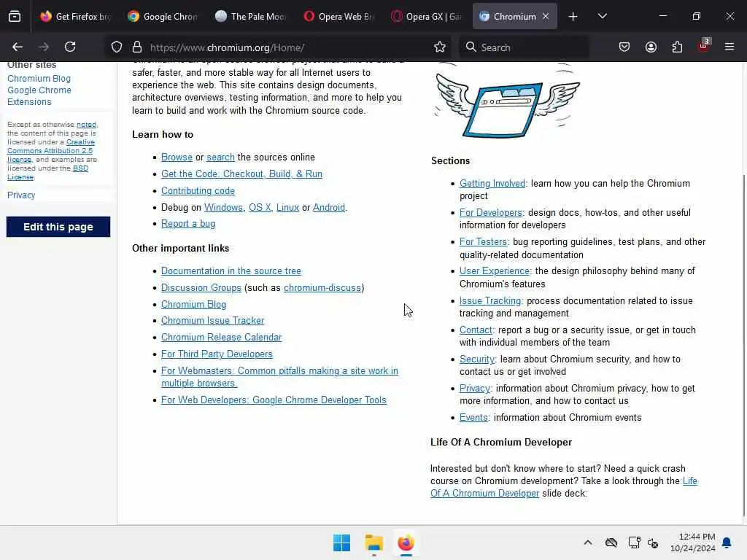Screen dimensions: 747x560
Task: Open the Contributing code link
Action: (198, 190)
